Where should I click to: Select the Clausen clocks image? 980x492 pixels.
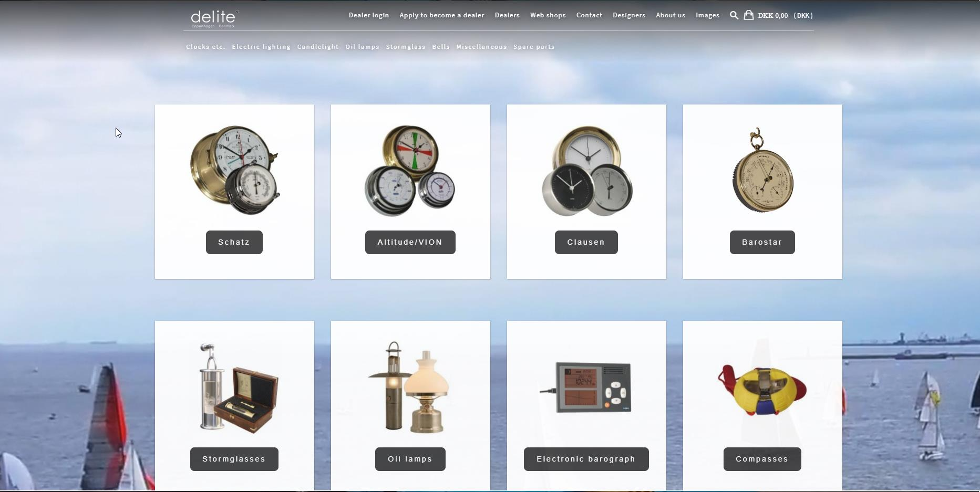pyautogui.click(x=586, y=170)
